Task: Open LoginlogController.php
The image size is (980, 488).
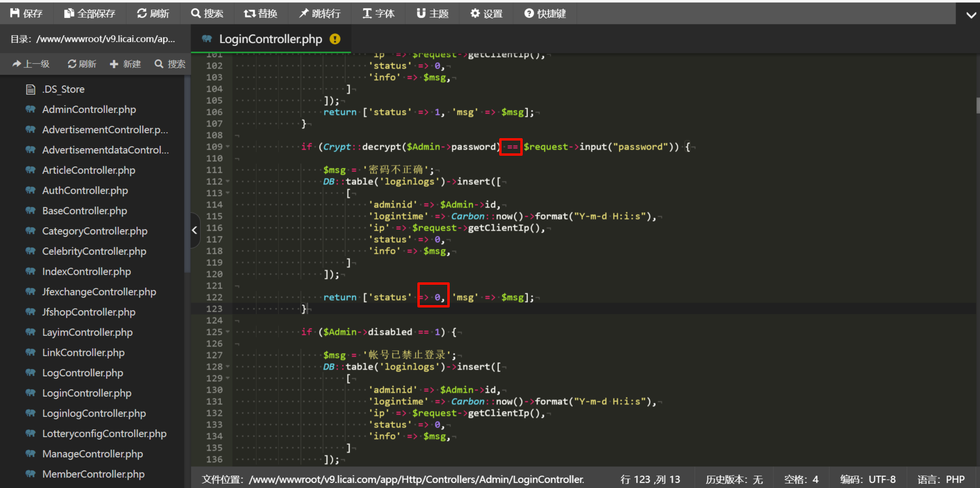Action: tap(94, 413)
